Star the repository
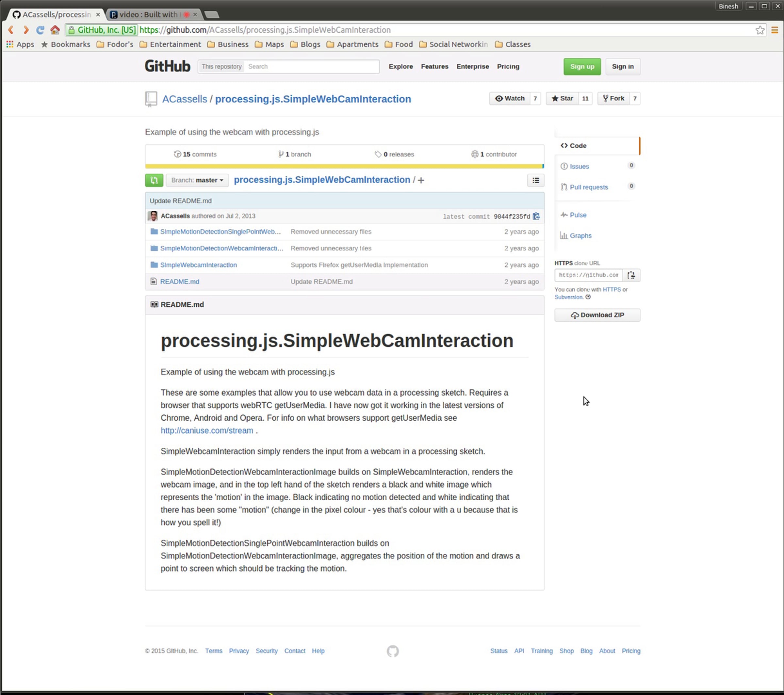784x695 pixels. (562, 99)
